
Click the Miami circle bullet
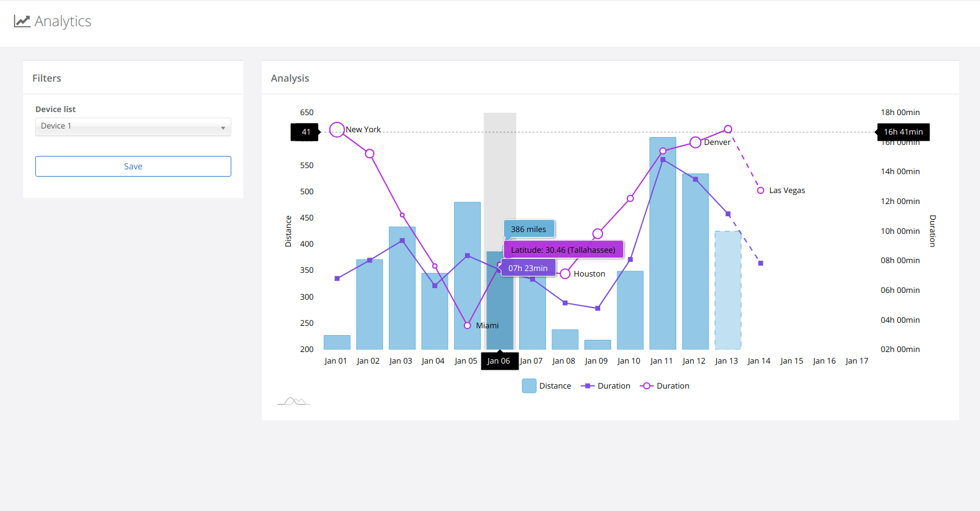467,325
